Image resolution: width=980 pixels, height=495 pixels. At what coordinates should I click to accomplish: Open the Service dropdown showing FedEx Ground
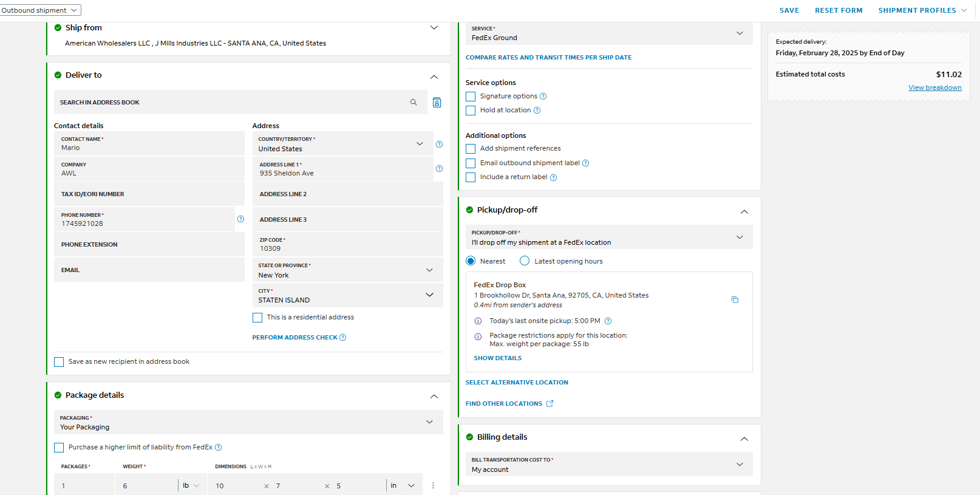[609, 33]
